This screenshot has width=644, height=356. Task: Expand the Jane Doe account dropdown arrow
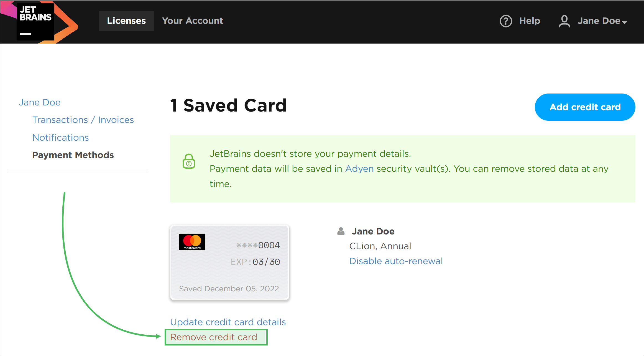point(625,22)
